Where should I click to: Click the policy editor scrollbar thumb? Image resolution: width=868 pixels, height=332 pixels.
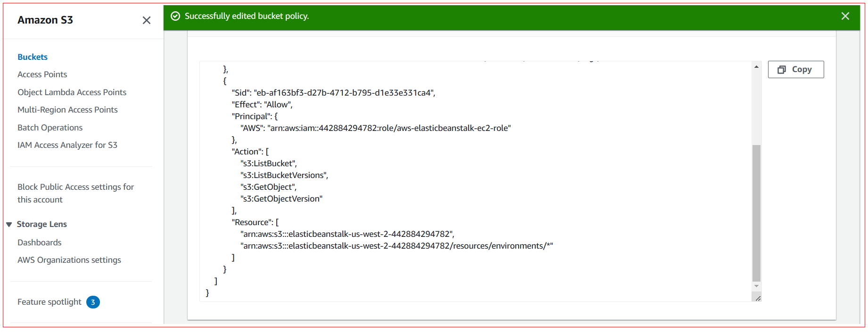(x=756, y=213)
